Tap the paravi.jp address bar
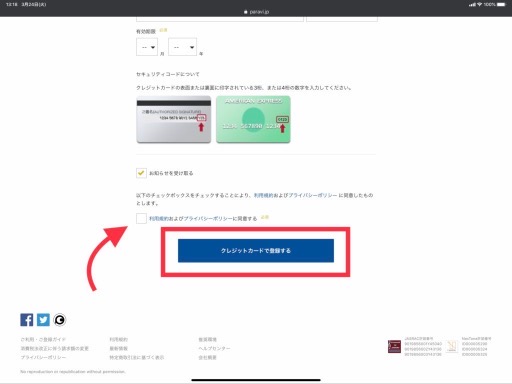This screenshot has width=512, height=384. (x=256, y=12)
